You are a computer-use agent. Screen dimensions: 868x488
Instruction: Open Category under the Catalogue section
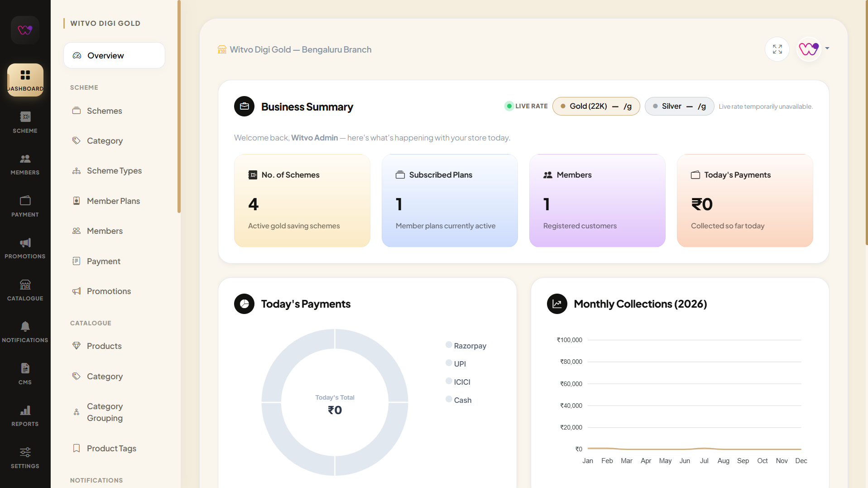pos(114,376)
